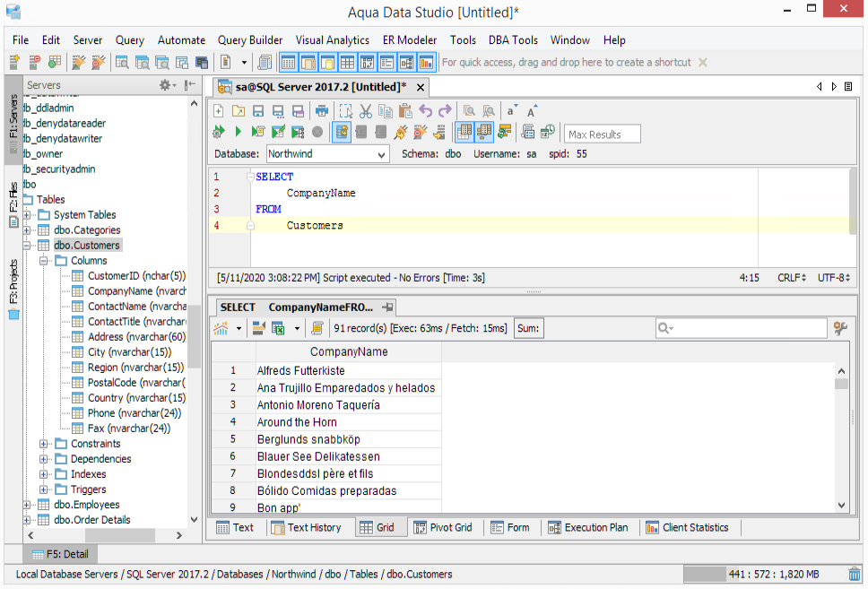
Task: Collapse the dbo.Customers table node
Action: coord(28,246)
